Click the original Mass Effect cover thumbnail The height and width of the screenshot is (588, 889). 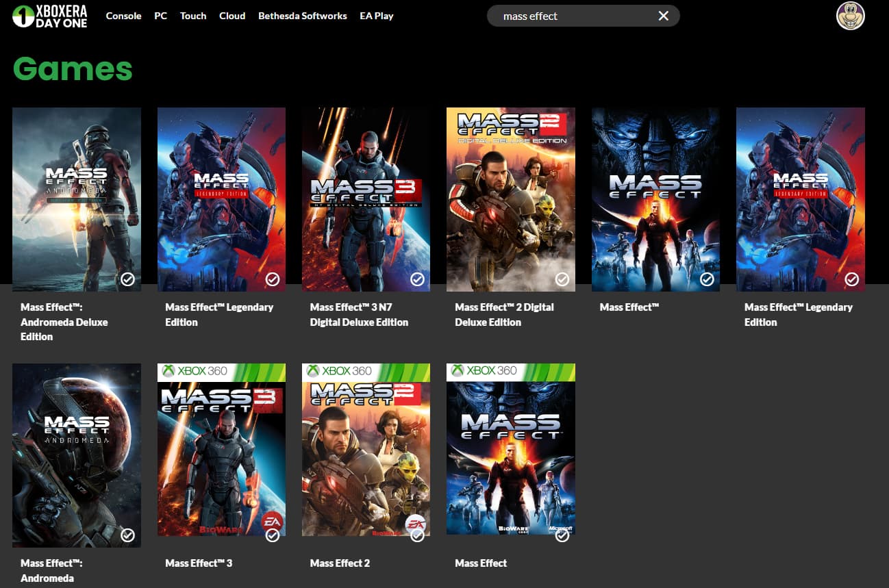[x=655, y=199]
